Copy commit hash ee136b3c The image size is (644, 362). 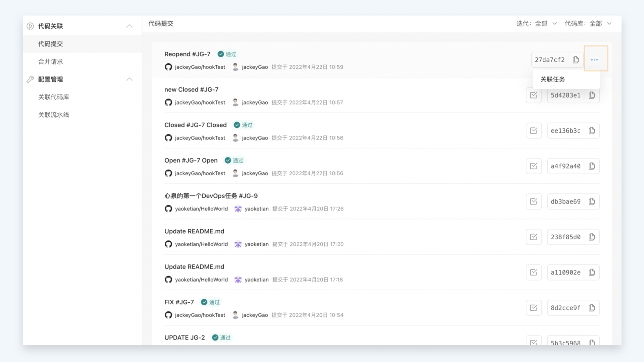(592, 131)
